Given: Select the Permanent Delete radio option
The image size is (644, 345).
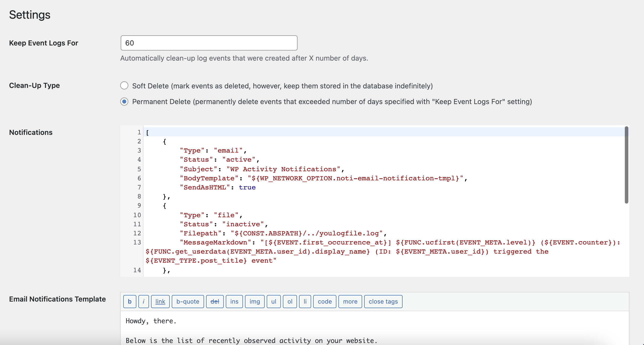Looking at the screenshot, I should (x=124, y=102).
